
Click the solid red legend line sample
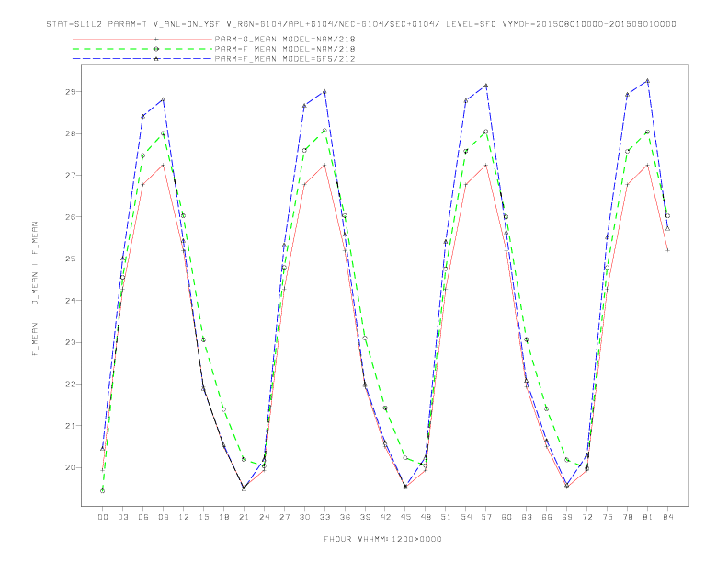click(x=142, y=39)
